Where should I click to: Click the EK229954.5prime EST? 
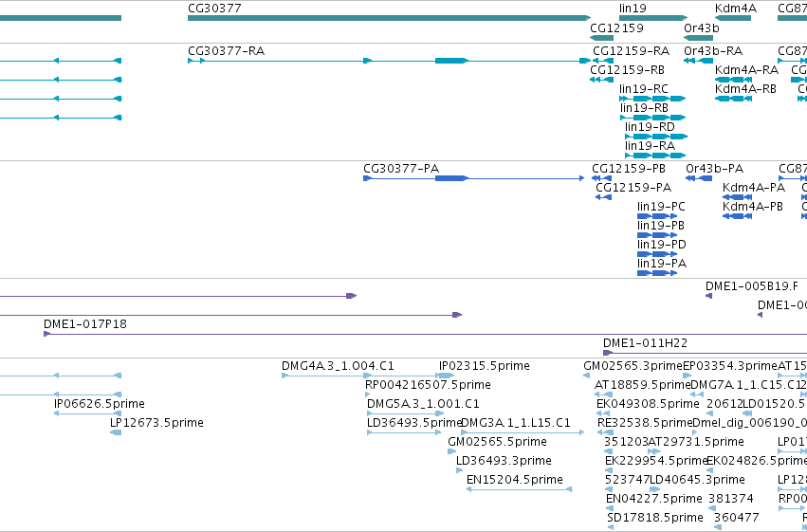point(609,471)
